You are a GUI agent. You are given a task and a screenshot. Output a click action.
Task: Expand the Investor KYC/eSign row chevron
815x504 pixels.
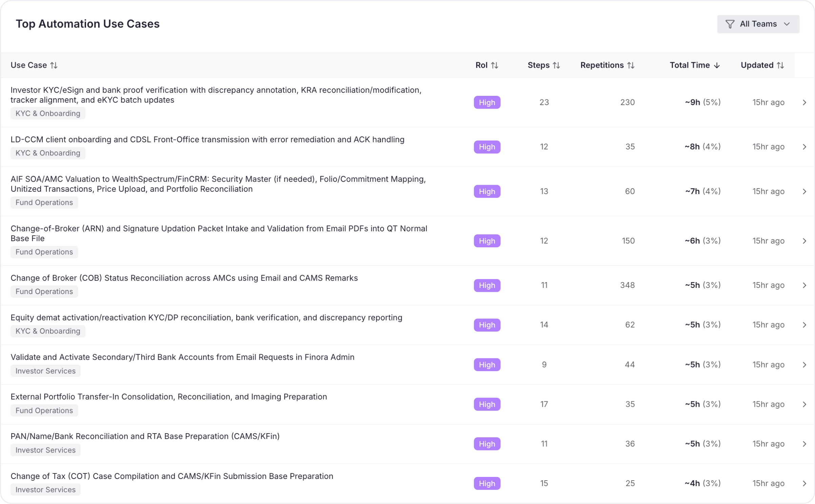click(804, 102)
